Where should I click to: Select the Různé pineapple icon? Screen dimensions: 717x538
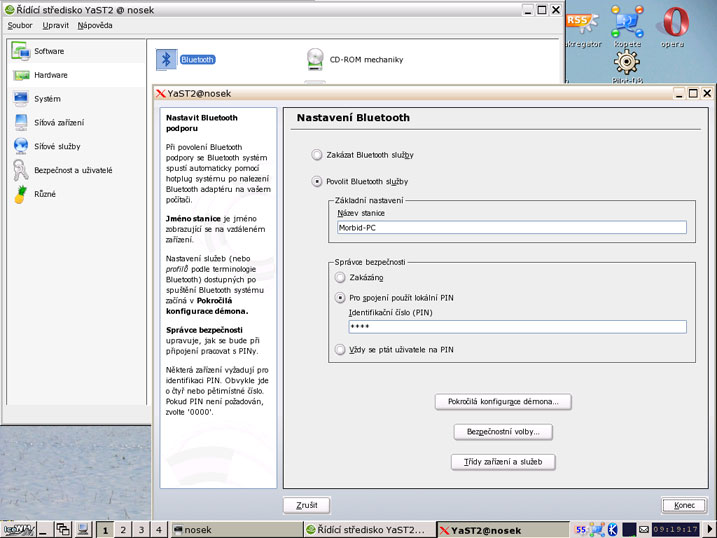tap(21, 194)
